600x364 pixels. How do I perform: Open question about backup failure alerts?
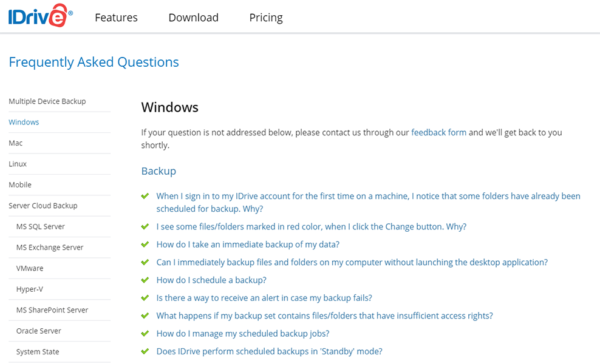click(x=264, y=298)
